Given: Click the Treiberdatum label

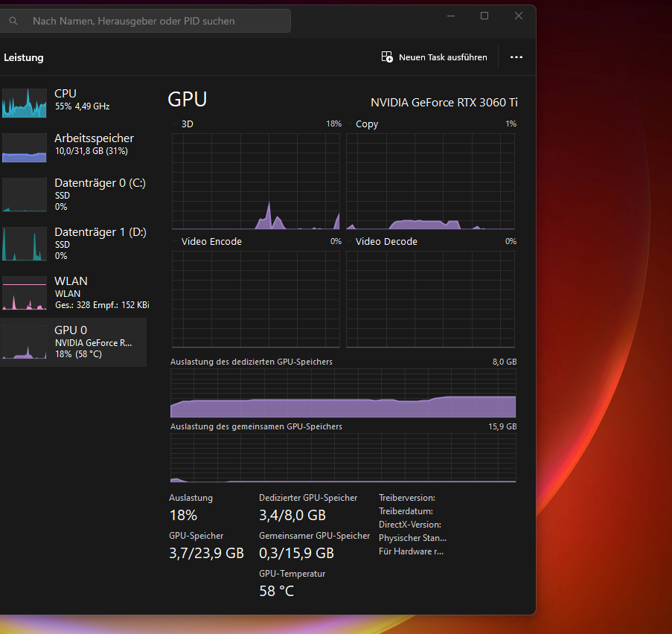Looking at the screenshot, I should (406, 511).
